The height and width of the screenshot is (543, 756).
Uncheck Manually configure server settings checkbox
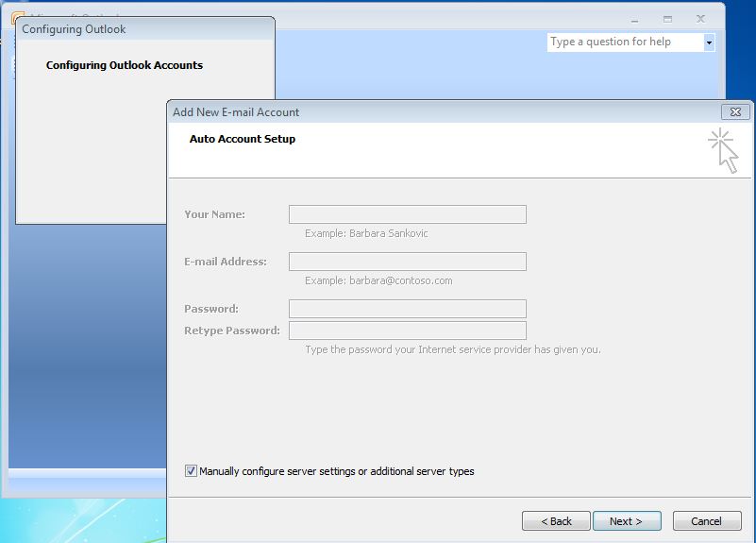coord(191,471)
